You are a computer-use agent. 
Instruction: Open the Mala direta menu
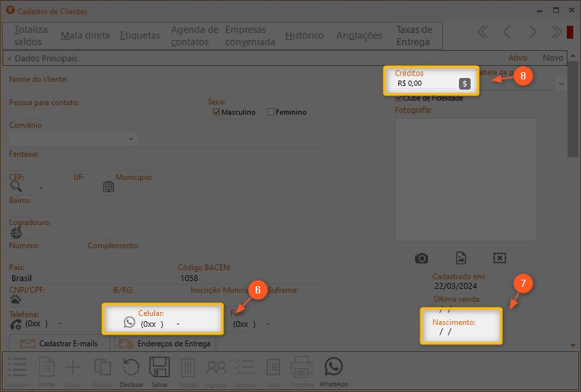(x=85, y=35)
